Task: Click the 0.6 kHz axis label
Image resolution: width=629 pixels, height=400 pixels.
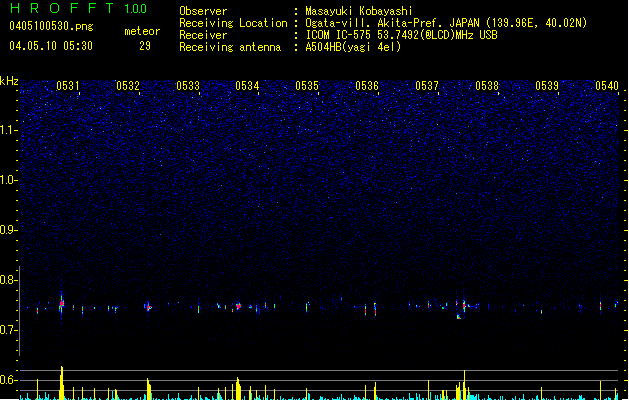Action: 9,380
